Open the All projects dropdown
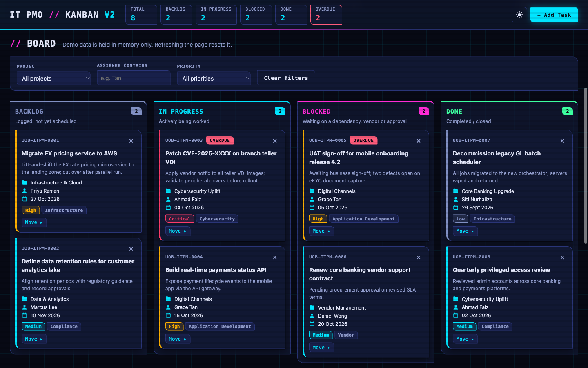The width and height of the screenshot is (588, 368). pos(53,79)
